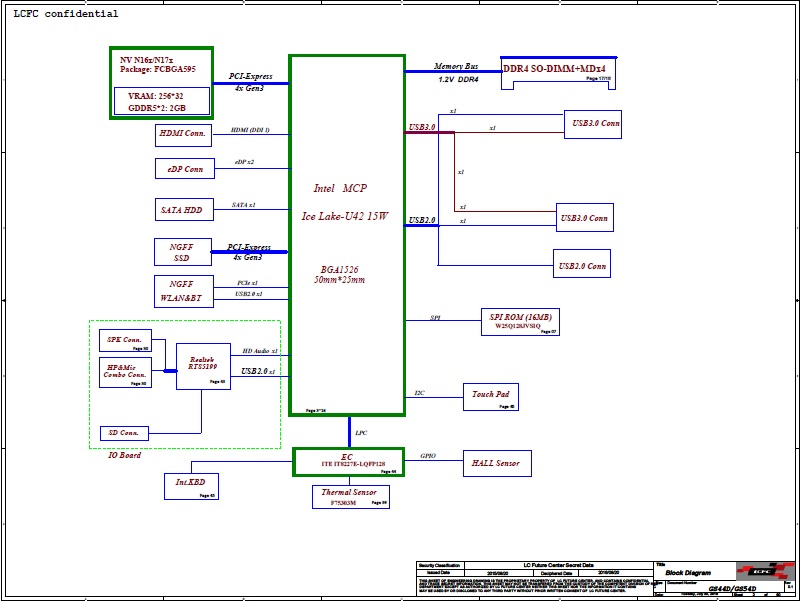The image size is (803, 601).
Task: Click the "Package: FCBGA595" text
Action: pyautogui.click(x=158, y=69)
